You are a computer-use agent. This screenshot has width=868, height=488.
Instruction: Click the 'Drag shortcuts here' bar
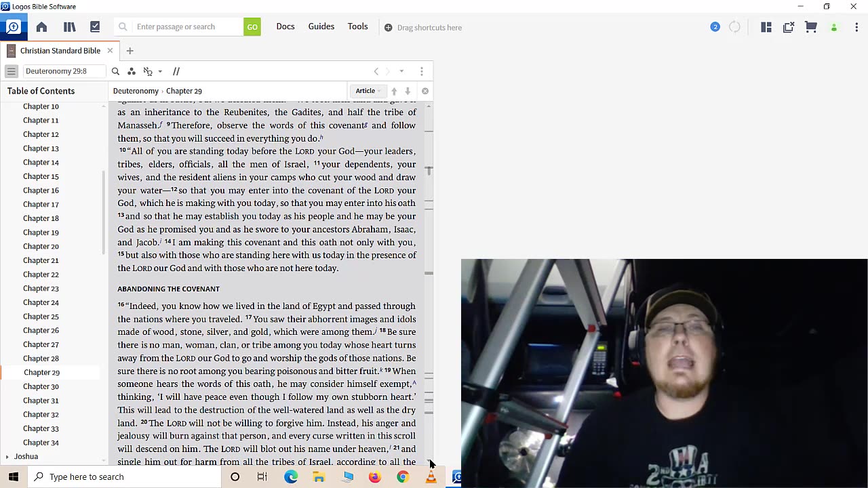pos(423,28)
